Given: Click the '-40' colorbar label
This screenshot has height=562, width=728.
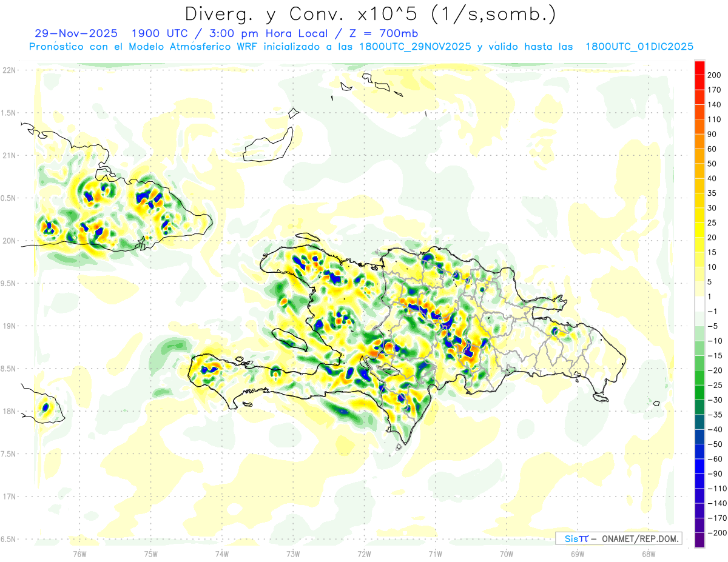Looking at the screenshot, I should pyautogui.click(x=715, y=429).
